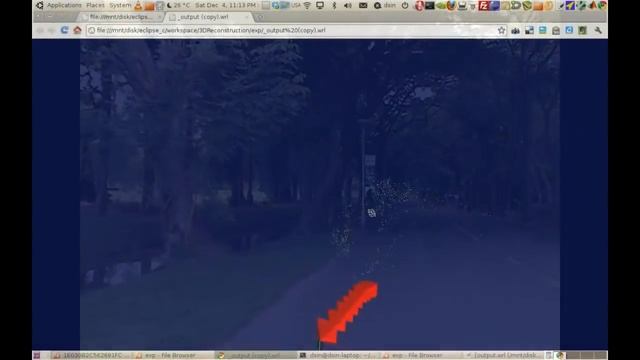Click the display monitor indicator icon
This screenshot has height=360, width=640.
click(320, 5)
